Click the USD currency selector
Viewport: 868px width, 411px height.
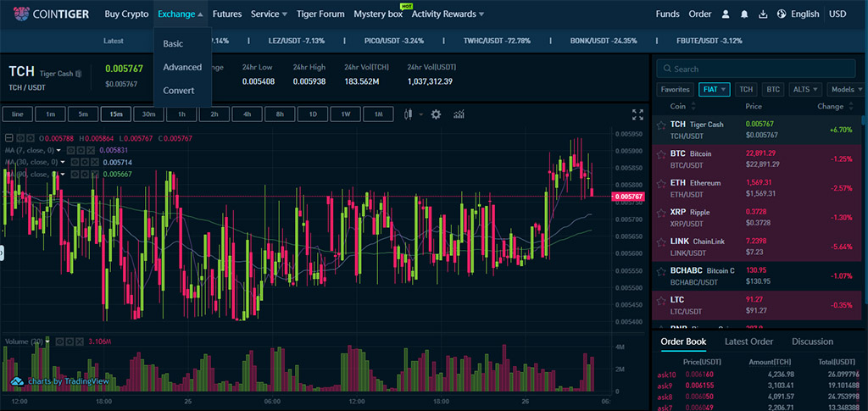(x=837, y=14)
